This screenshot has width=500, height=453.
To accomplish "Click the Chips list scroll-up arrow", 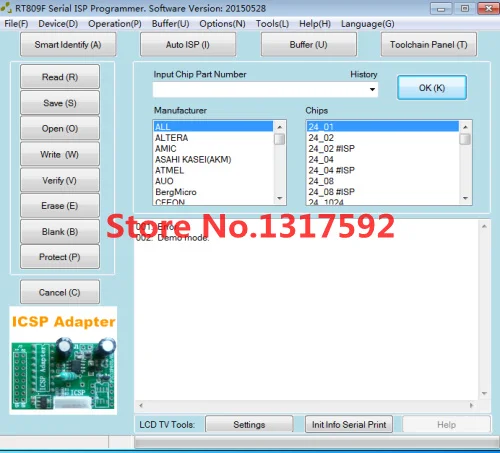I will [x=465, y=127].
